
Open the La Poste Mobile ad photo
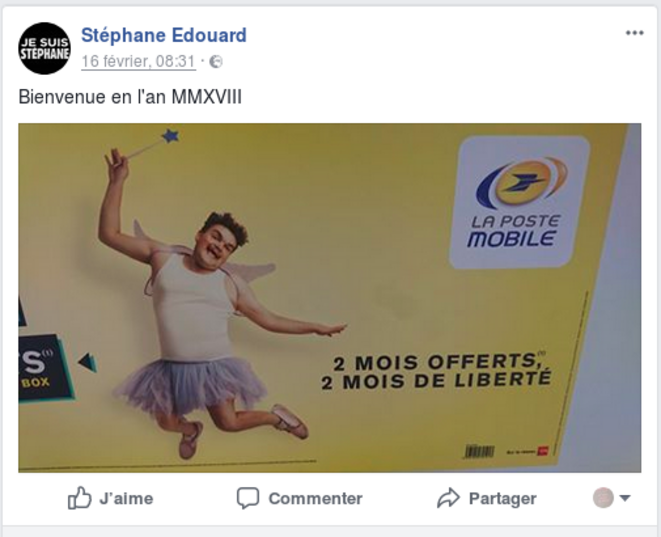pyautogui.click(x=330, y=298)
